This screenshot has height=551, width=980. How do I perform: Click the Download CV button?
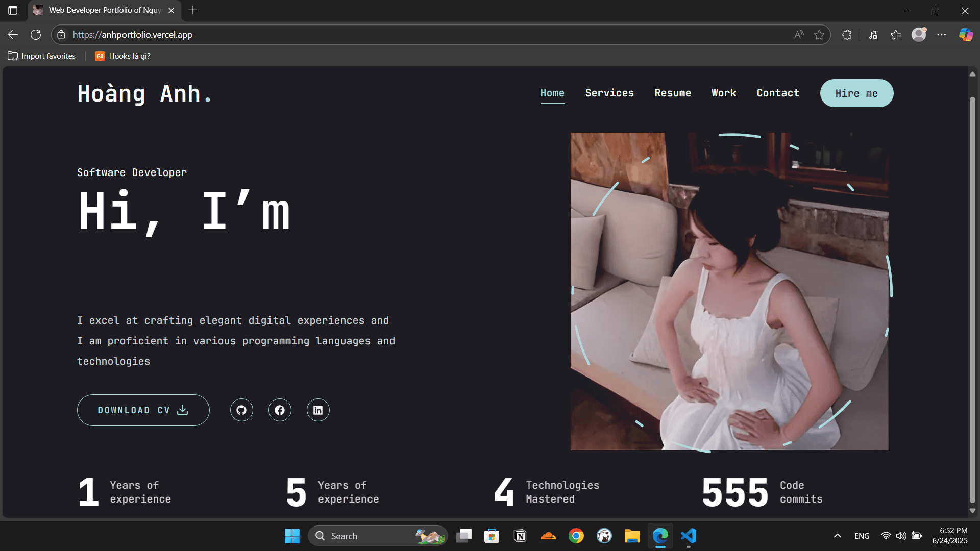[x=143, y=410]
